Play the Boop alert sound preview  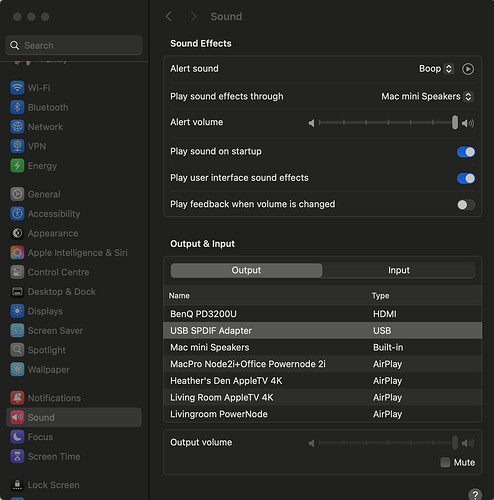point(468,69)
